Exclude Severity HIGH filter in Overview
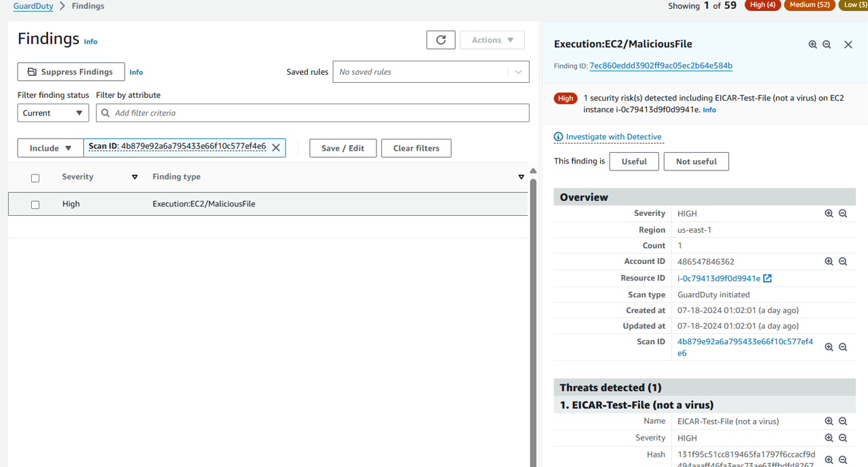Screen dimensions: 868x467 point(843,213)
